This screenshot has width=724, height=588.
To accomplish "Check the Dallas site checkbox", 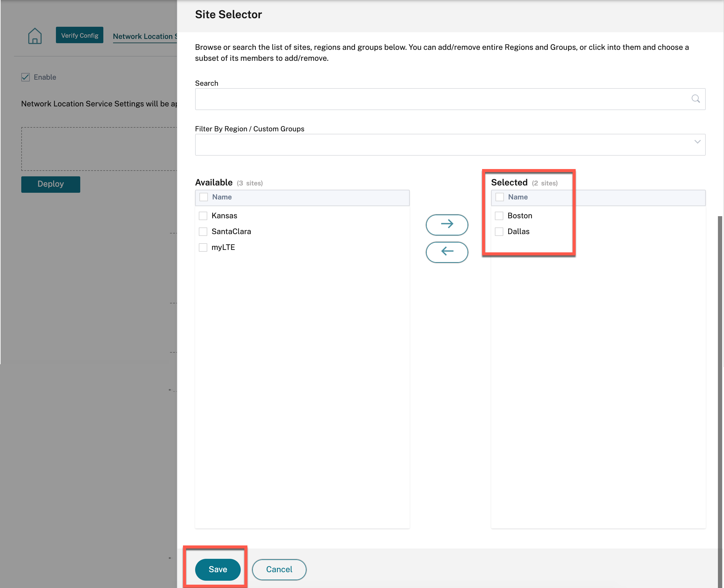I will coord(499,232).
